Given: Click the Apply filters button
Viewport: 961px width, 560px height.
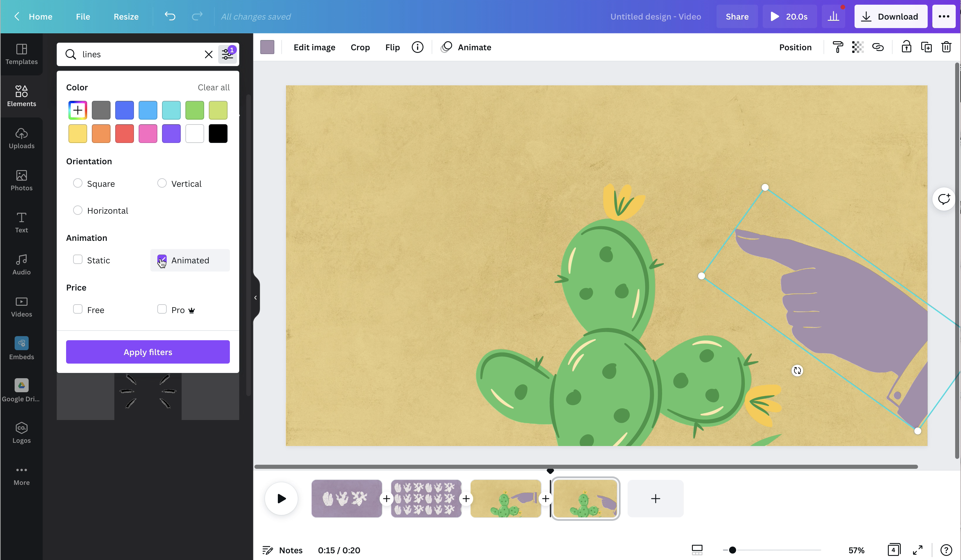Looking at the screenshot, I should 148,352.
